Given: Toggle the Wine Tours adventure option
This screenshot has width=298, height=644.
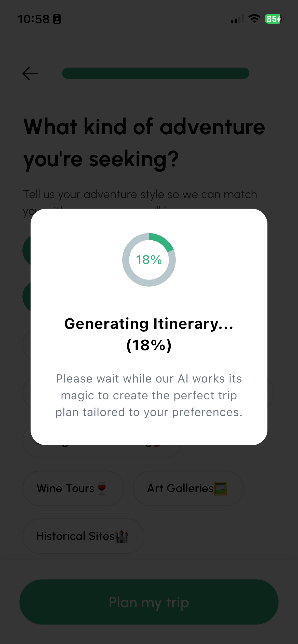Looking at the screenshot, I should click(x=73, y=488).
